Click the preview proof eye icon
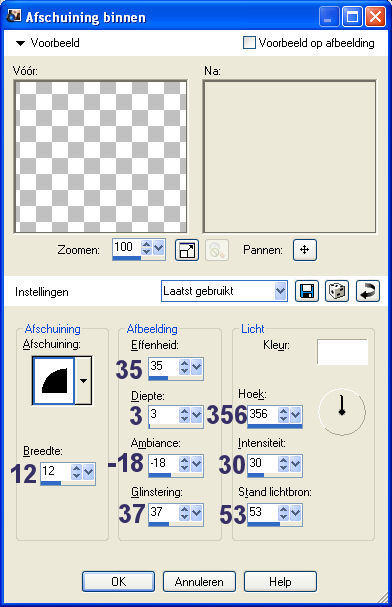The image size is (392, 607). click(217, 250)
